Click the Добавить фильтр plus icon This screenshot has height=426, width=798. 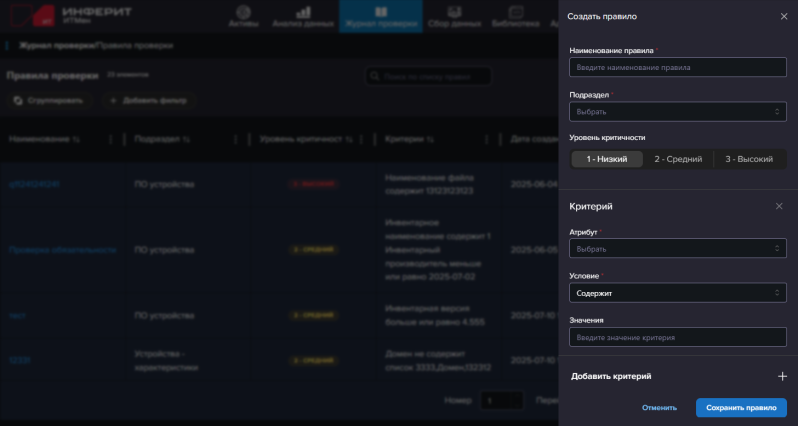[x=113, y=101]
